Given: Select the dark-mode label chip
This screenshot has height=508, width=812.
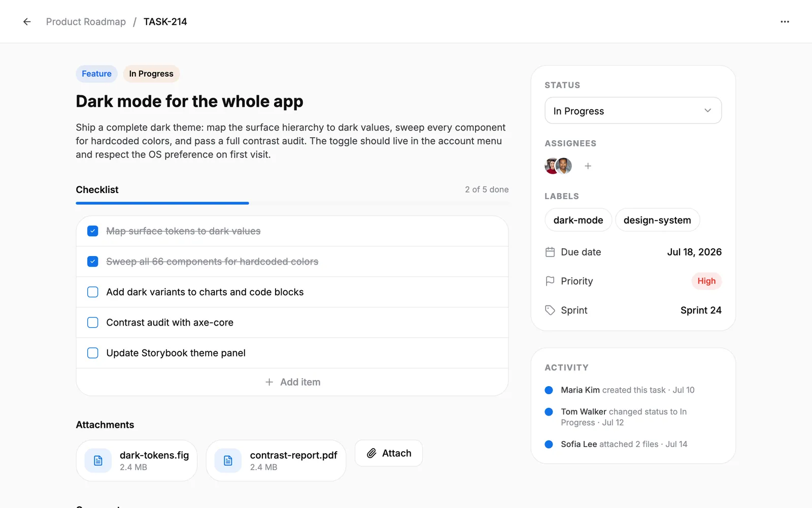Looking at the screenshot, I should (x=578, y=220).
